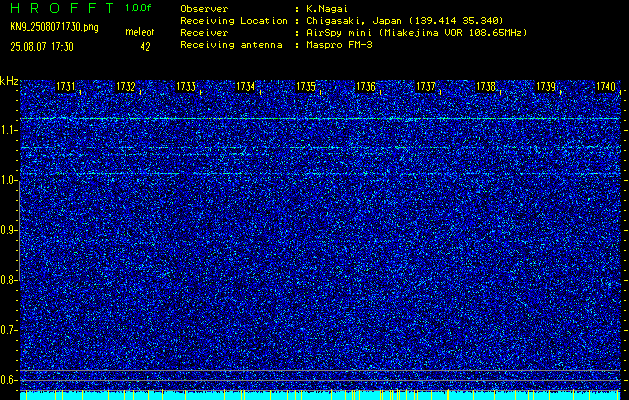Click the 1739 time marker
Viewport: 629px width, 400px height.
click(x=546, y=87)
